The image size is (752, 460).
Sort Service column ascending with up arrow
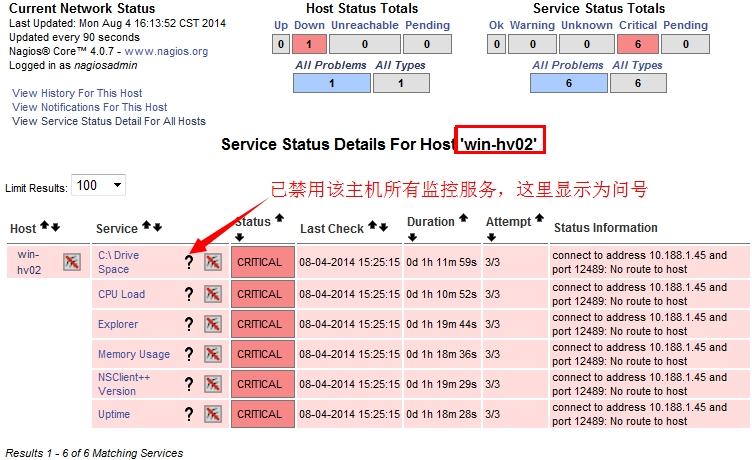[x=146, y=224]
